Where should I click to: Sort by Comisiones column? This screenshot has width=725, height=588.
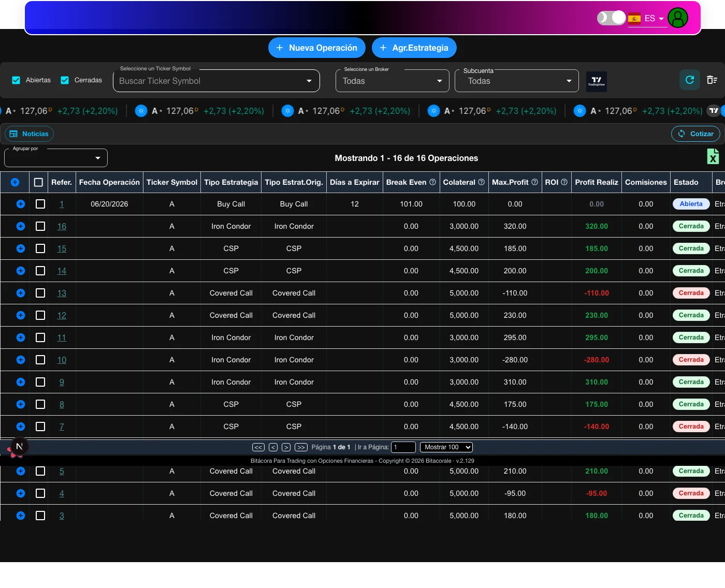click(x=646, y=182)
